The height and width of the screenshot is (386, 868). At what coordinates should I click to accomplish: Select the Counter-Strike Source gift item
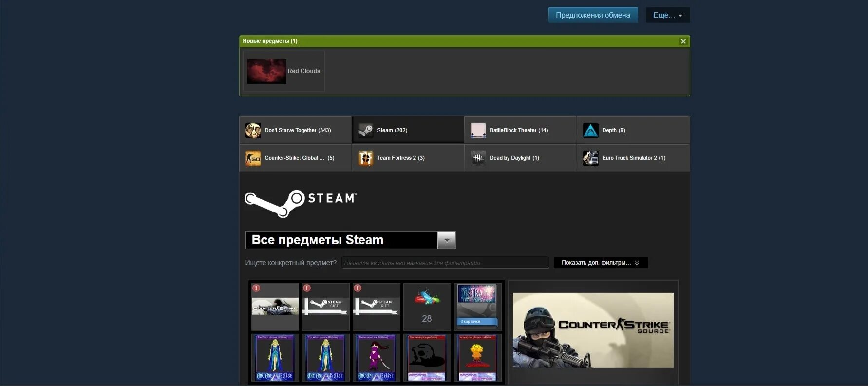[x=275, y=307]
